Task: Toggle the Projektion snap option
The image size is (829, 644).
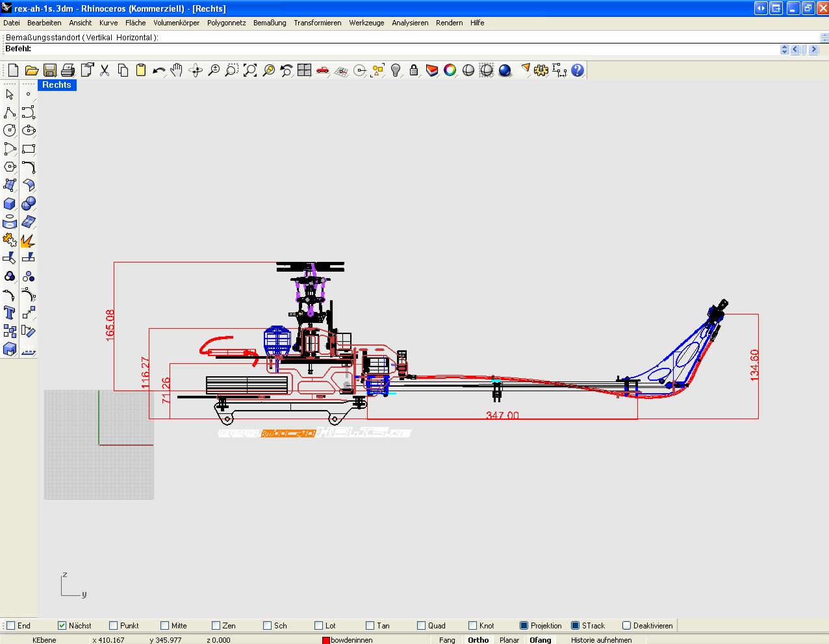Action: click(524, 626)
